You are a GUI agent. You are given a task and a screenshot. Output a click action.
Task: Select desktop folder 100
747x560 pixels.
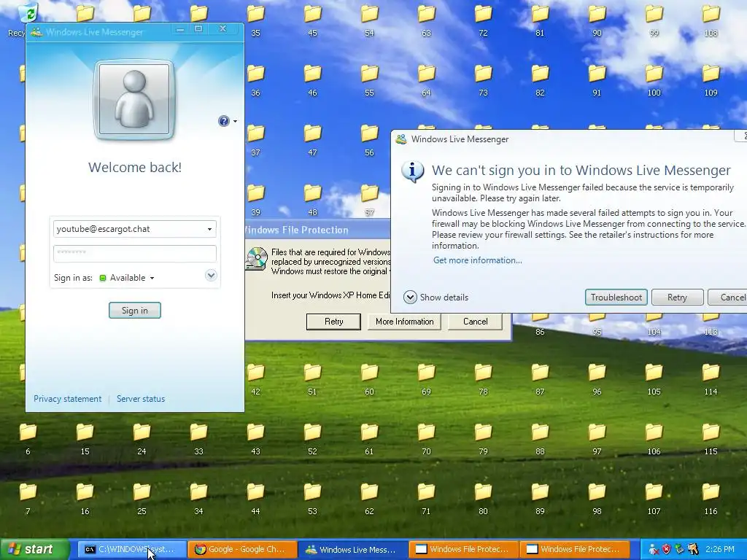coord(654,80)
